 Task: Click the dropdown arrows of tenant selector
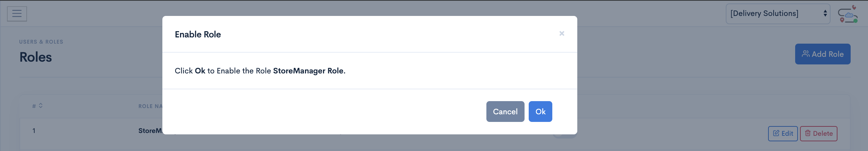pyautogui.click(x=825, y=14)
